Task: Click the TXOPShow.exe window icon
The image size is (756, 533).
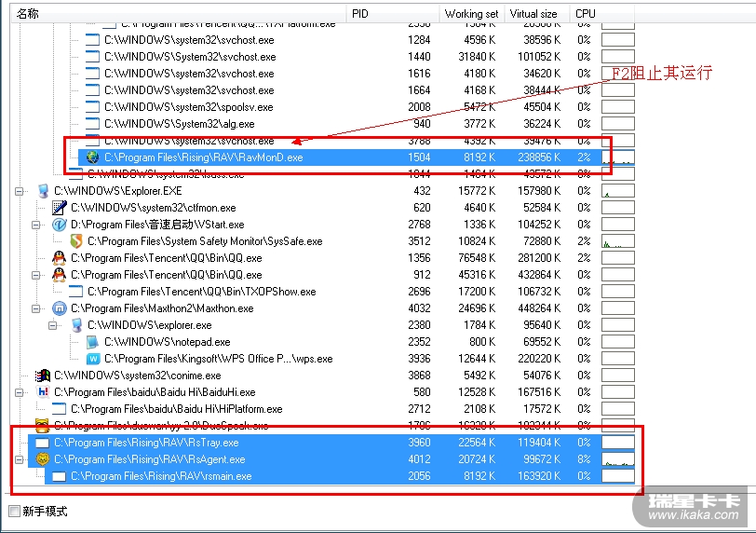Action: pos(75,292)
